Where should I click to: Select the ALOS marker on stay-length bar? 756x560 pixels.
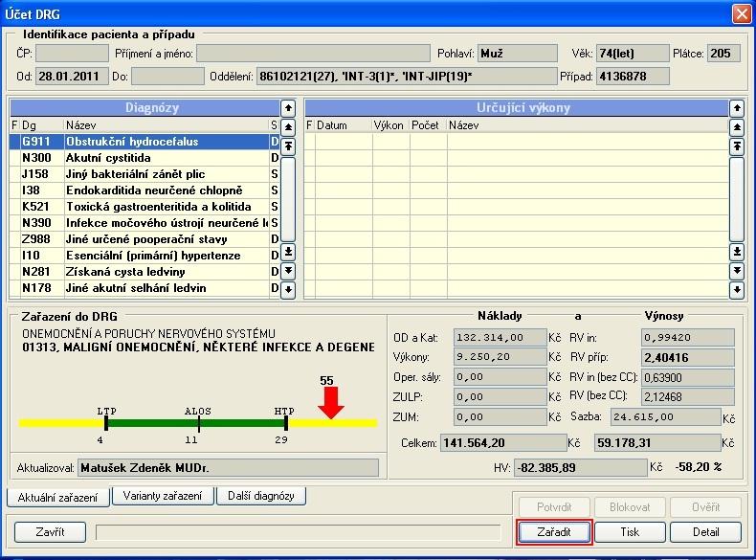(199, 423)
